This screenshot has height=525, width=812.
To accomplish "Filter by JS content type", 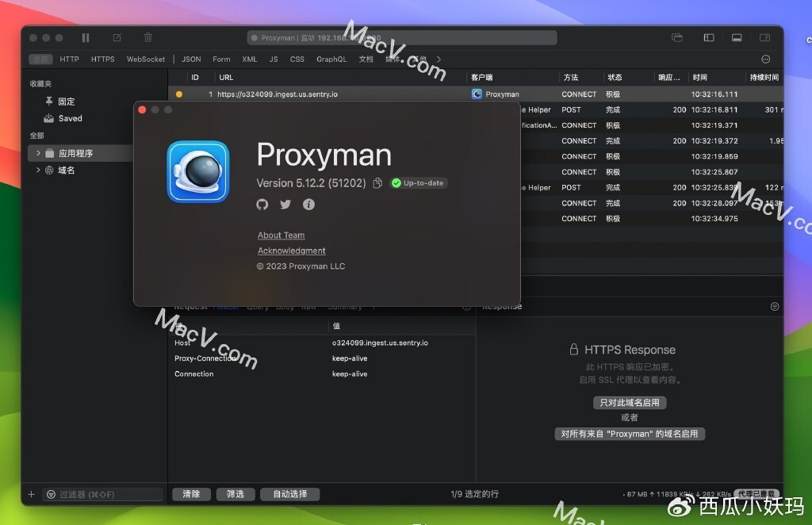I will [x=274, y=59].
